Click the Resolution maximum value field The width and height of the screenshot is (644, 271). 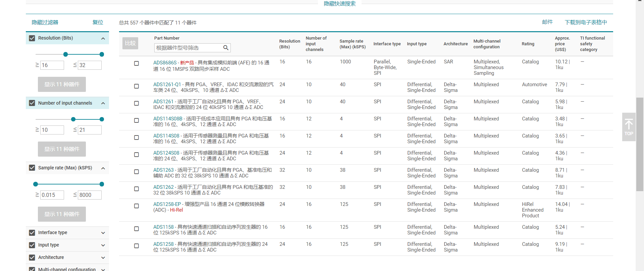[x=90, y=65]
